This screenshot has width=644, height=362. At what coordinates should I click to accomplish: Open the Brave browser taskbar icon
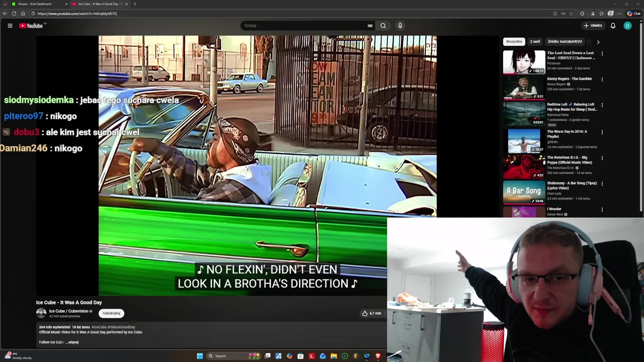pyautogui.click(x=378, y=356)
